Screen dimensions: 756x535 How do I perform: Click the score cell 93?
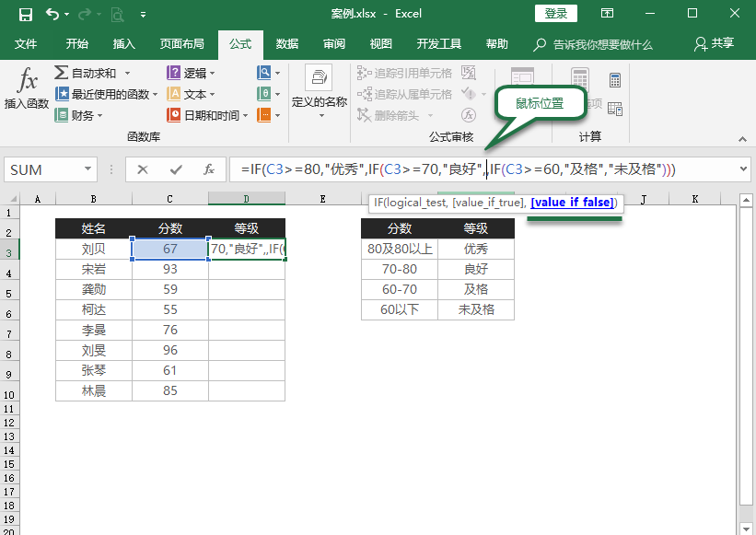pyautogui.click(x=169, y=270)
